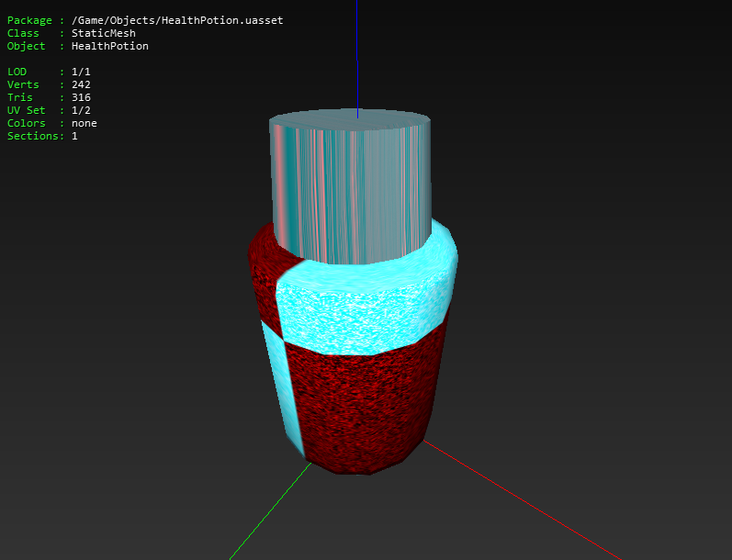The image size is (732, 560).
Task: Click the Class value StaticMesh
Action: [104, 33]
